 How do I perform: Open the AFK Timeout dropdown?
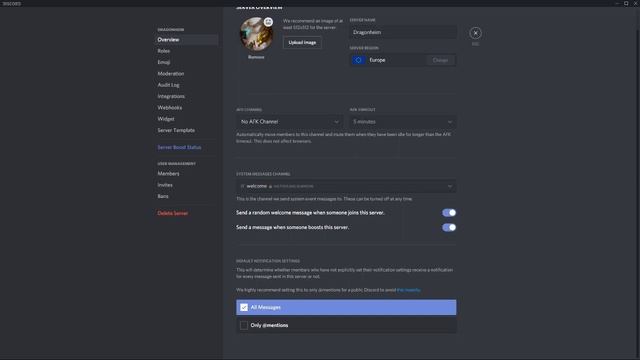403,122
